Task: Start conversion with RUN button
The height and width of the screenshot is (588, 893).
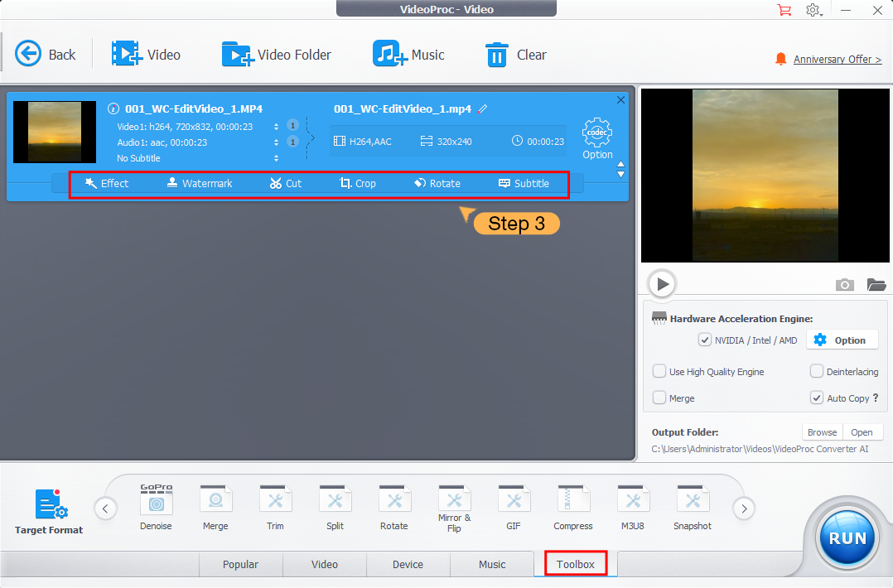Action: (847, 538)
